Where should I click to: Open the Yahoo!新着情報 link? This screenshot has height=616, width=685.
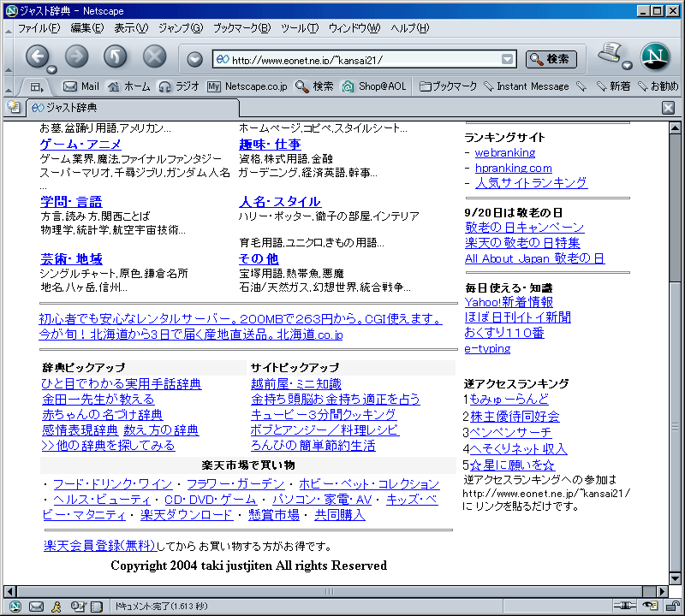(509, 302)
